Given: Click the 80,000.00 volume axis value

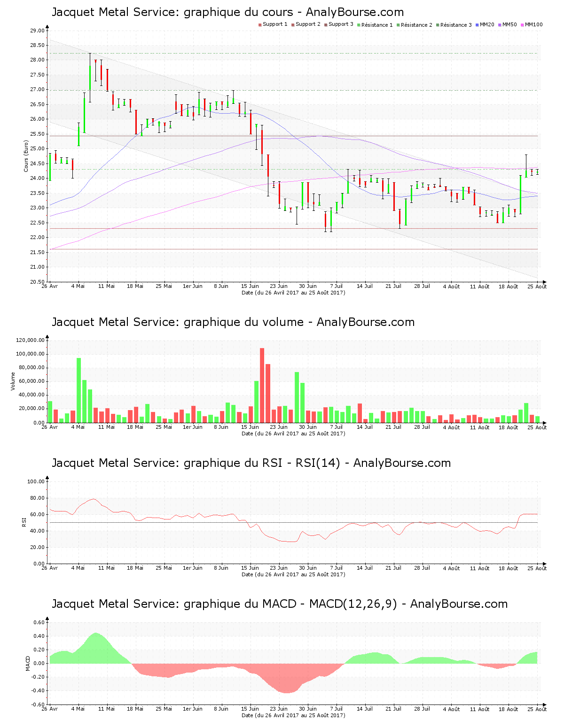Looking at the screenshot, I should click(32, 368).
